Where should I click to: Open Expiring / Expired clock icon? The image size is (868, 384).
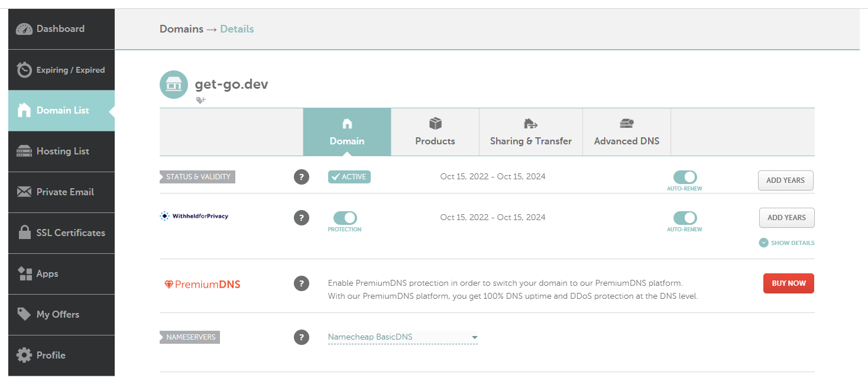coord(24,70)
